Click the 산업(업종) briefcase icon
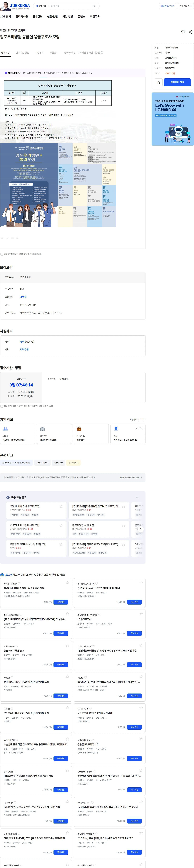The image size is (194, 868). [79, 429]
